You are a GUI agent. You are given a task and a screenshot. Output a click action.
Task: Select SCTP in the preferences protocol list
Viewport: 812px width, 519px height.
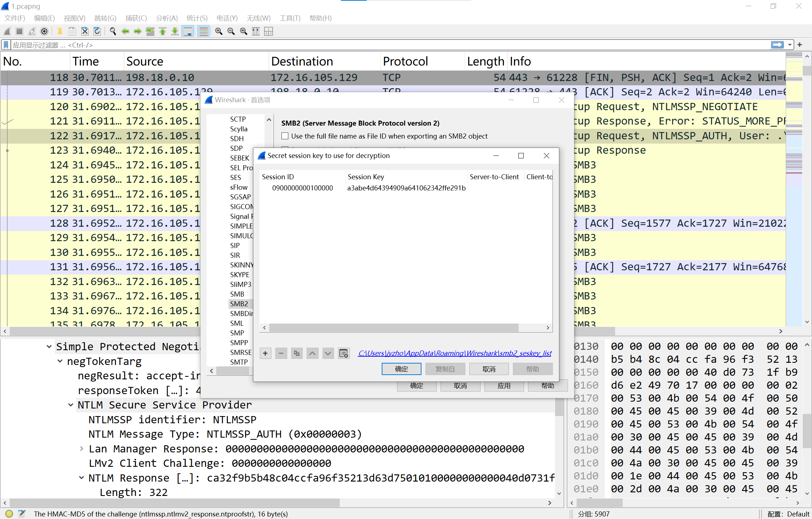238,119
